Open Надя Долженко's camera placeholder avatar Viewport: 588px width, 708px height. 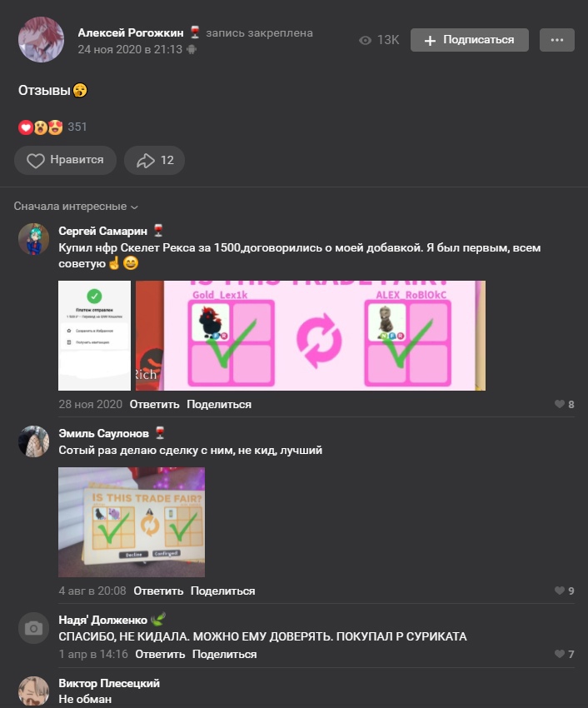[x=33, y=628]
